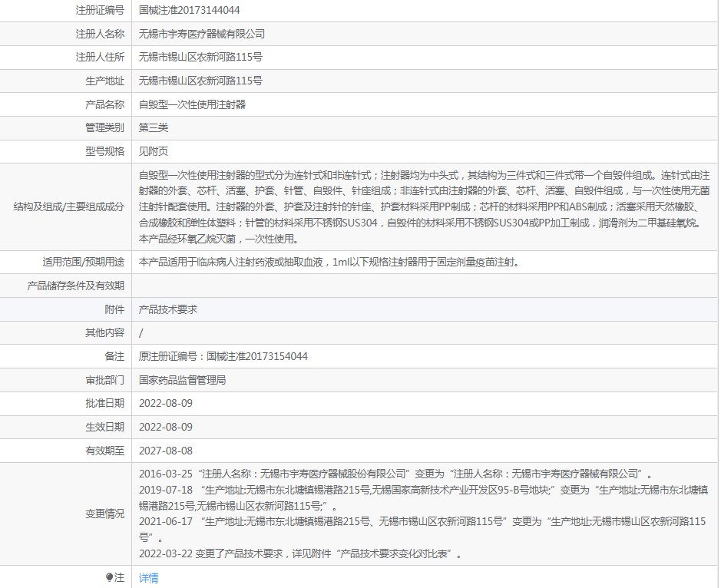Click the 第三类 management category value
721x588 pixels.
154,127
